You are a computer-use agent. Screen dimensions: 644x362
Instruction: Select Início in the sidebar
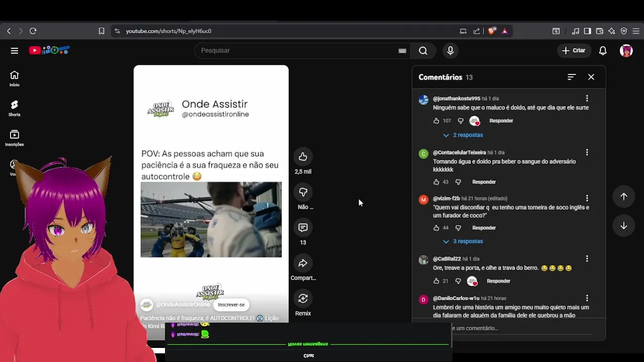pos(15,78)
